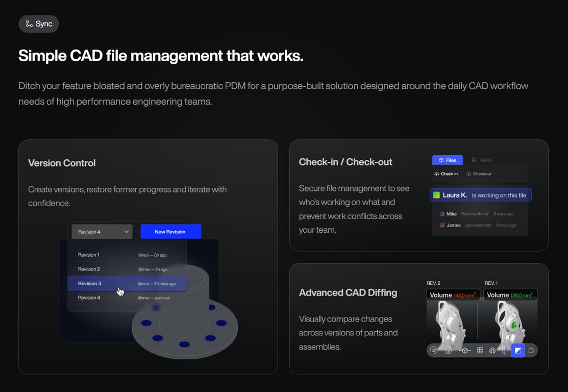Toggle the blue diff compare tool
The height and width of the screenshot is (392, 568).
point(518,350)
